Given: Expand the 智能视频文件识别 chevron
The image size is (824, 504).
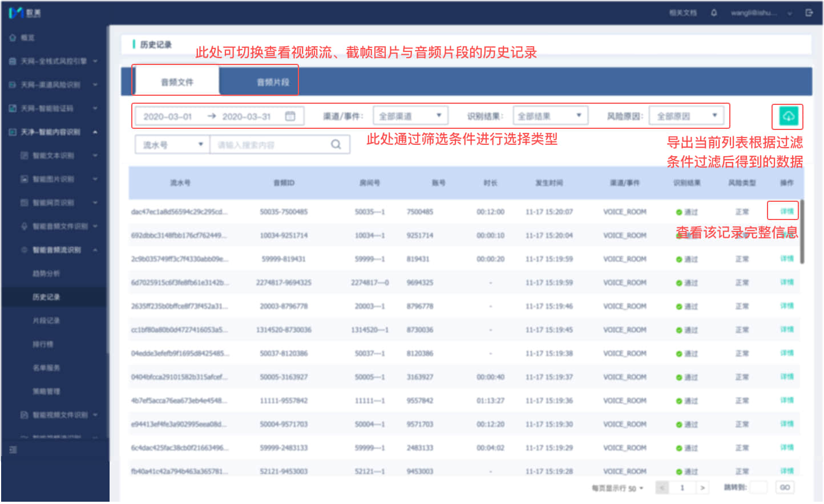Looking at the screenshot, I should point(95,415).
